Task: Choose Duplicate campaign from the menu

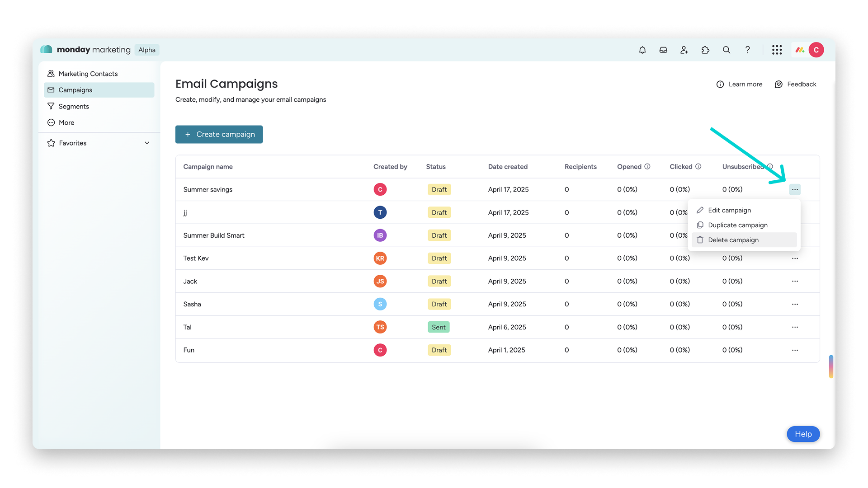Action: 744,225
